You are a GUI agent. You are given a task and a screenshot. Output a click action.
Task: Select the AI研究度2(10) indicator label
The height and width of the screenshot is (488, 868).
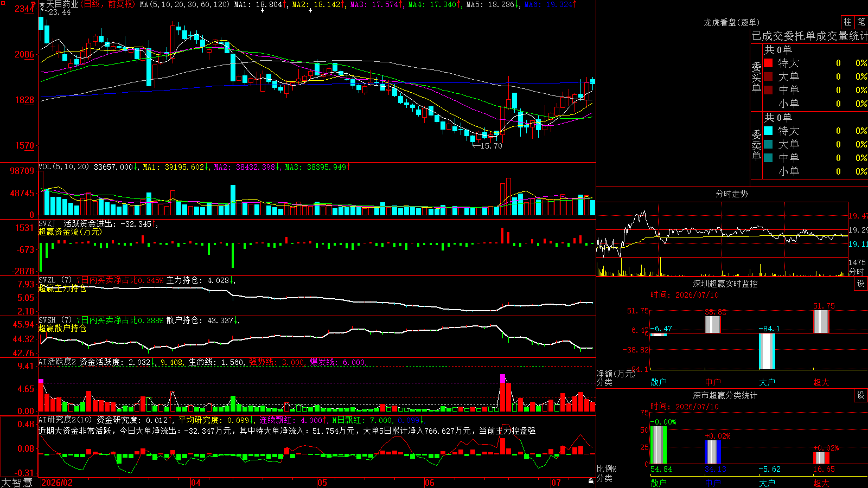click(x=66, y=420)
